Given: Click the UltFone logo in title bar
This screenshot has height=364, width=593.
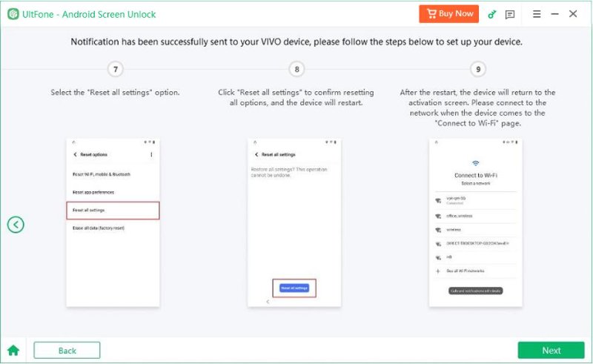Looking at the screenshot, I should [13, 14].
